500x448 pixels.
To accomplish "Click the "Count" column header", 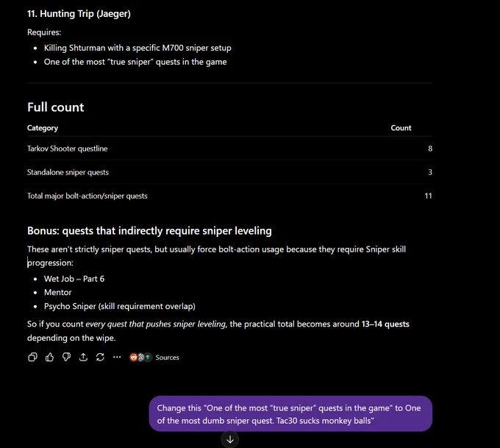I will 401,128.
